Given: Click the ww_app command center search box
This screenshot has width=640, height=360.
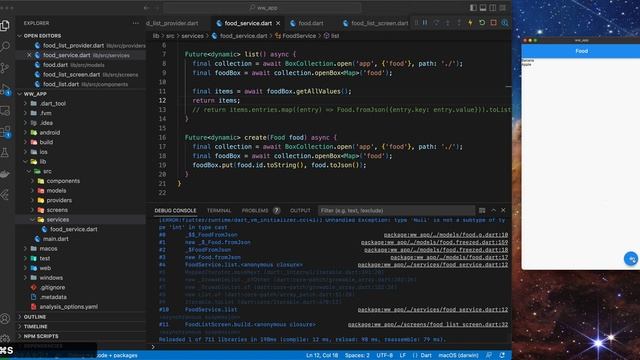Looking at the screenshot, I should click(263, 7).
